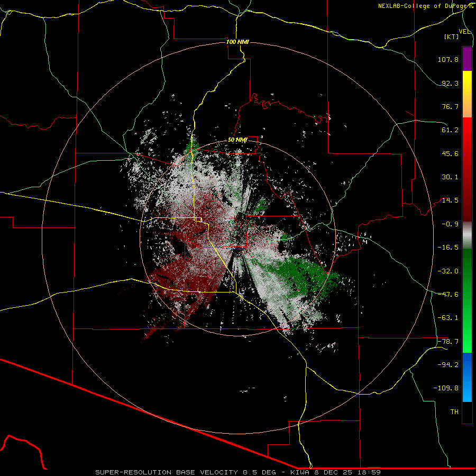Select the 61.2 velocity scale value
476x476 pixels.
click(450, 130)
